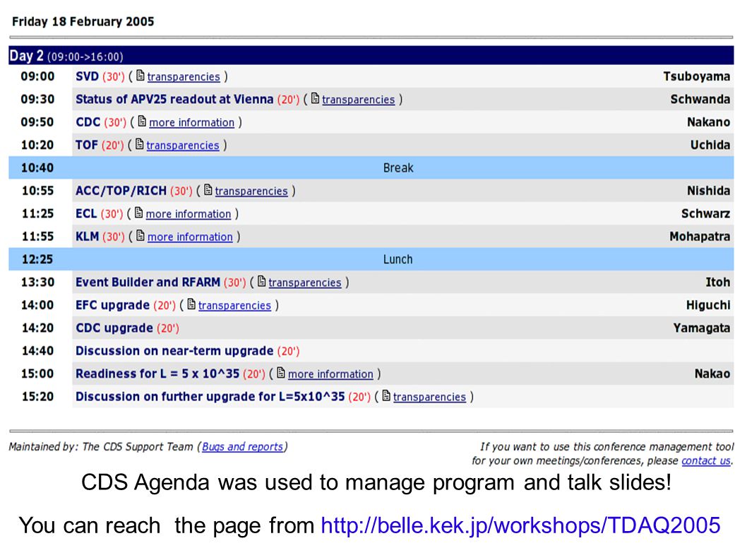Click document icon in APV25 readout row
Screen dimensions: 747x560
coord(315,99)
